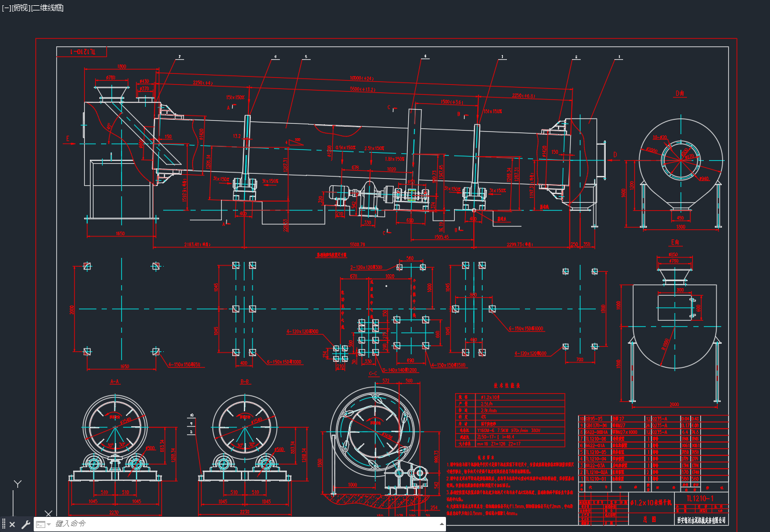Click the E向 view label

click(x=675, y=242)
